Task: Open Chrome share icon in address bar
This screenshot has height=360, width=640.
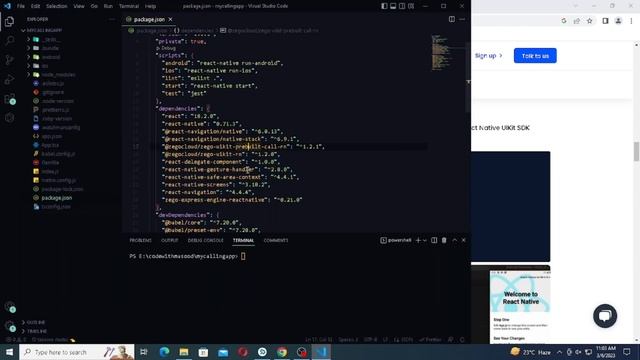Action: click(x=577, y=21)
